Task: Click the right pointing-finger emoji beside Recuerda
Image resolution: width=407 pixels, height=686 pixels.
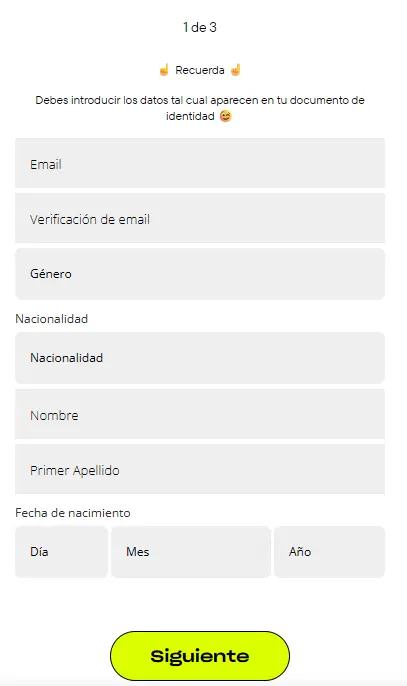Action: pos(235,70)
